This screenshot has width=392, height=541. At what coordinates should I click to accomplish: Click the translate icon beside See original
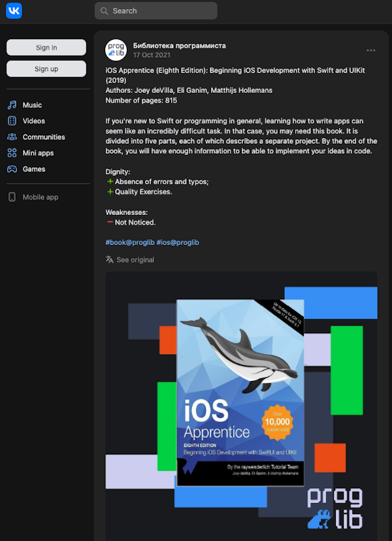(x=109, y=259)
